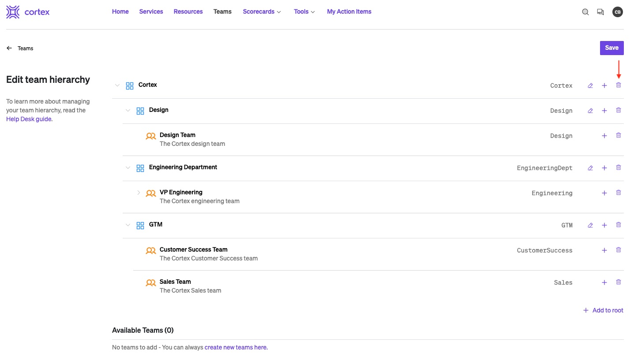This screenshot has width=634, height=364.
Task: Collapse the Engineering Department chevron
Action: coord(128,168)
